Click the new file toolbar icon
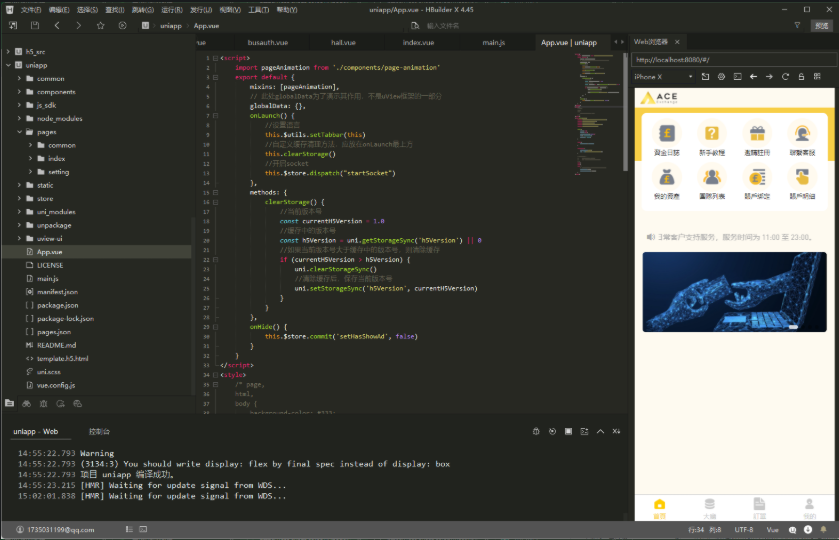The width and height of the screenshot is (839, 540). coord(13,25)
